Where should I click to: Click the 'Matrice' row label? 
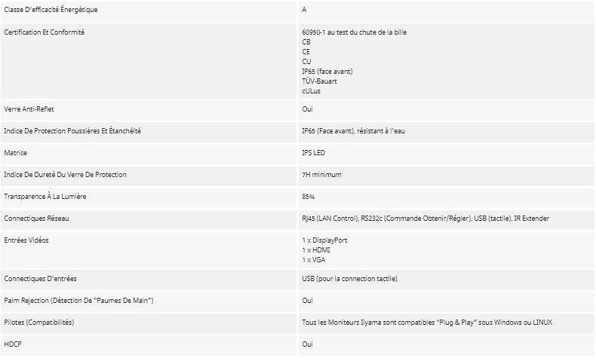coord(16,153)
